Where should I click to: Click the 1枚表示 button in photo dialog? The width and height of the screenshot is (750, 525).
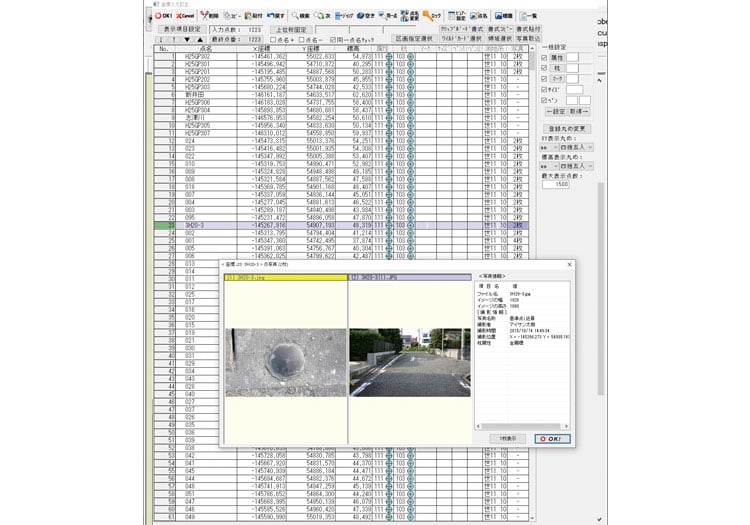507,438
